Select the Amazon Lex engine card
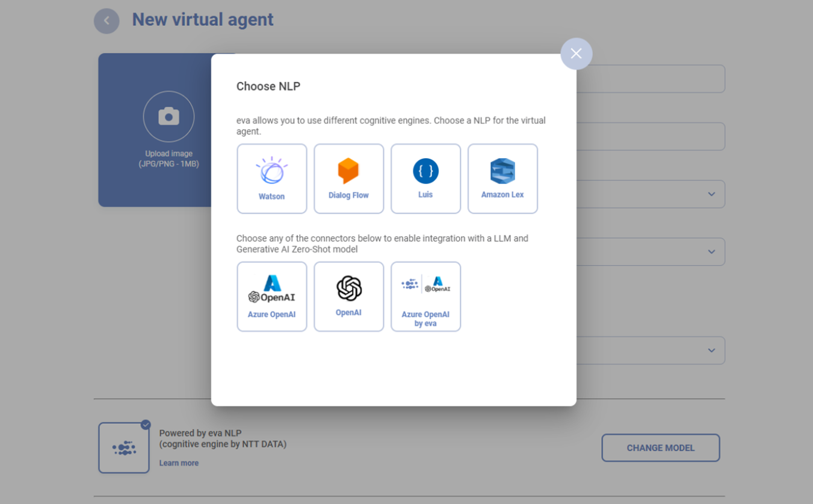The image size is (813, 504). (502, 179)
